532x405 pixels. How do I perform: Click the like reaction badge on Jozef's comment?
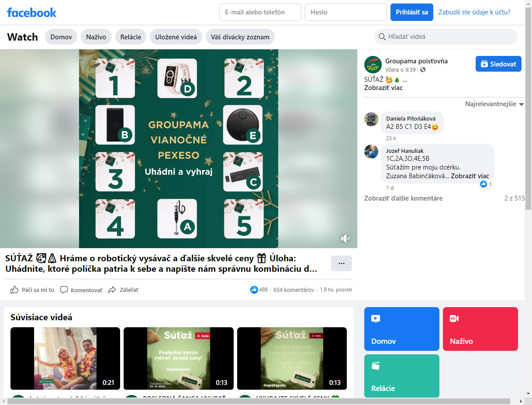(x=484, y=184)
